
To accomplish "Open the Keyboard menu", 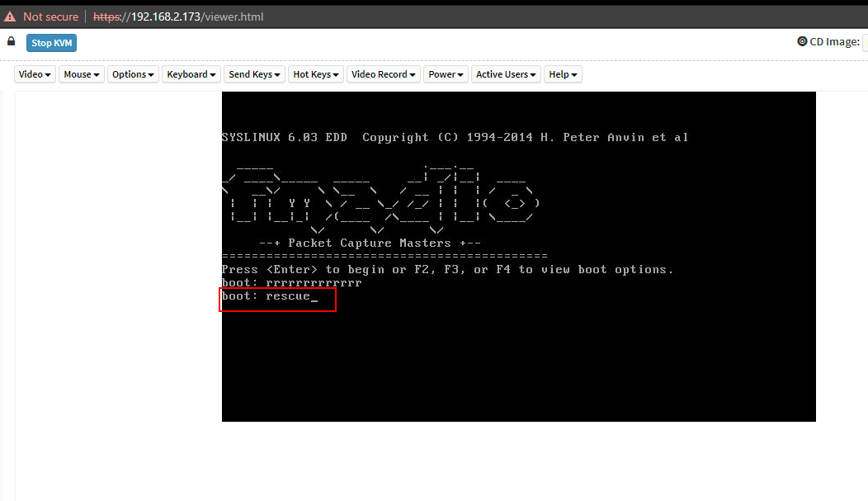I will (191, 74).
